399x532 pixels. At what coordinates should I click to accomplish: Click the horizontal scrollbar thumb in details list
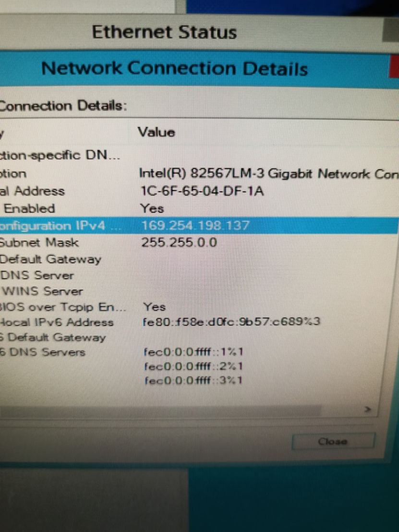(160, 411)
